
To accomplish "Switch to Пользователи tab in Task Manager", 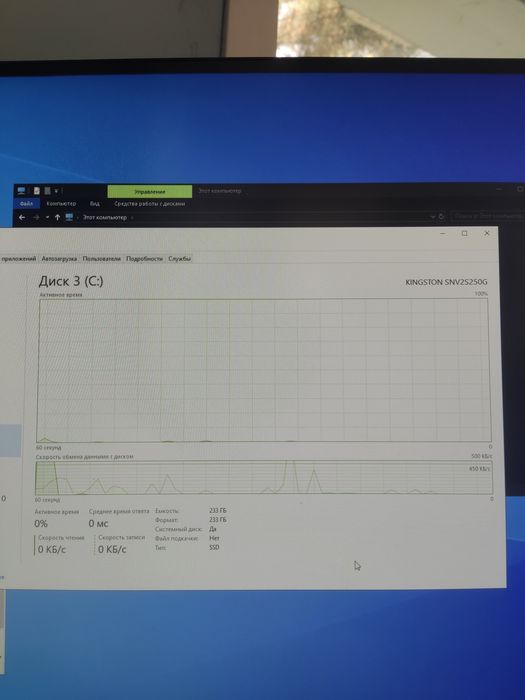I will click(x=102, y=258).
